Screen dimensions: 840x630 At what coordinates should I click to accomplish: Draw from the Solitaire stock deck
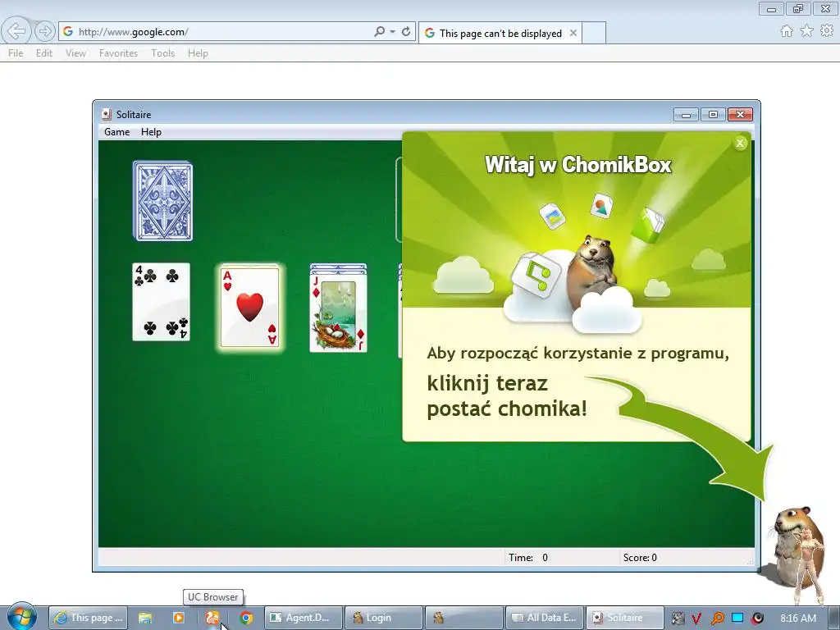(163, 201)
